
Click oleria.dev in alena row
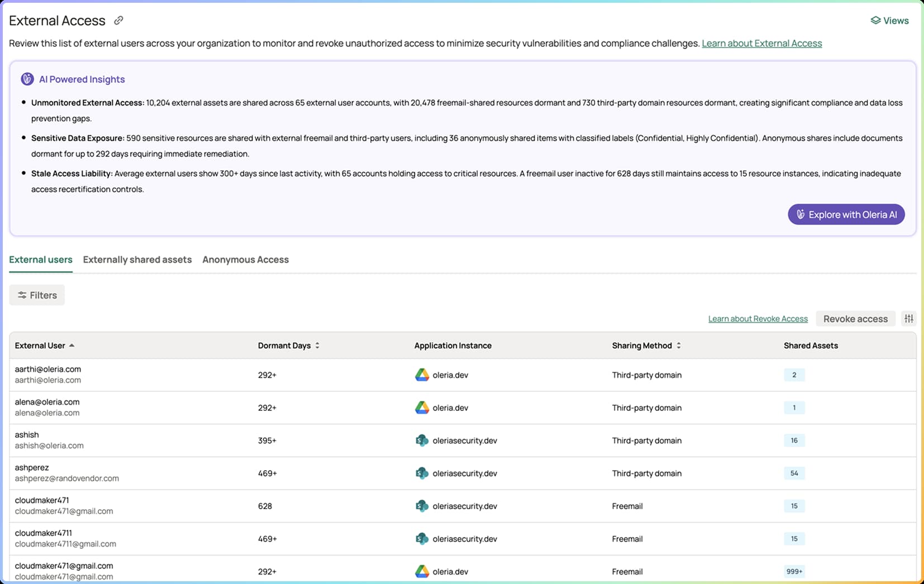pyautogui.click(x=450, y=408)
